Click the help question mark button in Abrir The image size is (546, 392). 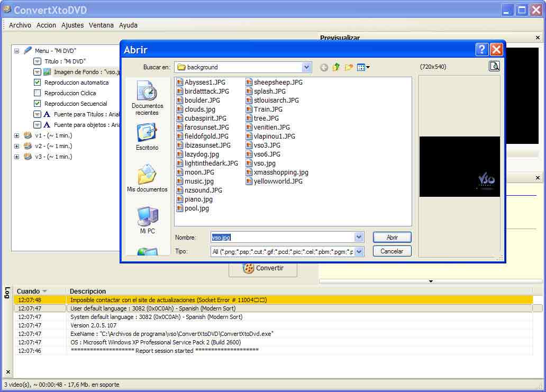[x=481, y=49]
